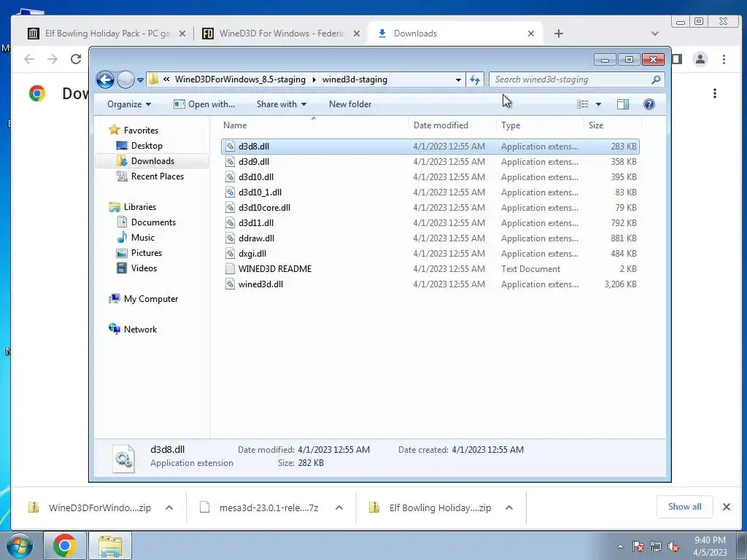The width and height of the screenshot is (747, 560).
Task: Open the Share with menu
Action: point(281,104)
